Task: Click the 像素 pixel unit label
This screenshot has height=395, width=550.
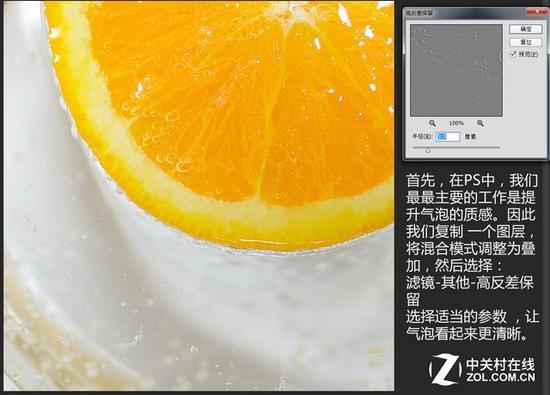Action: pyautogui.click(x=470, y=137)
